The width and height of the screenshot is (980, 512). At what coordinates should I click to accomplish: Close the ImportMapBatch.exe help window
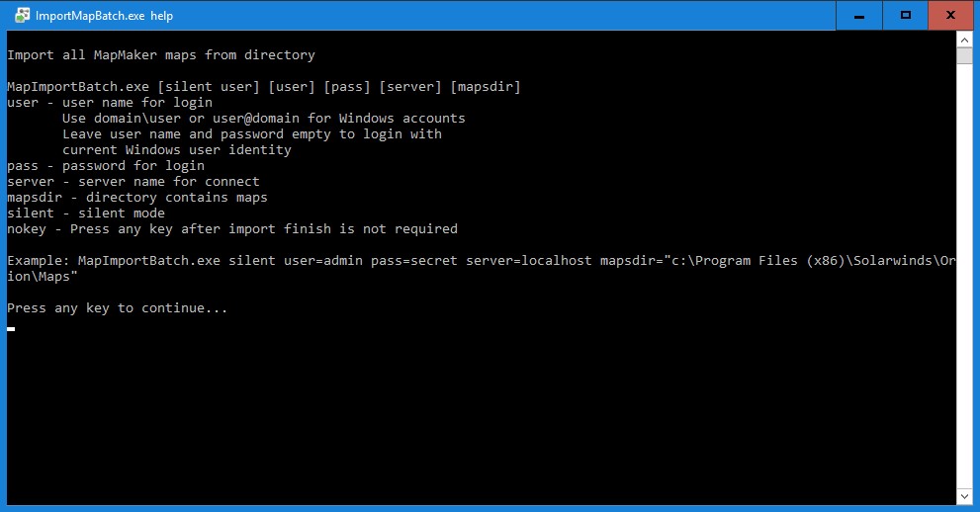point(950,15)
